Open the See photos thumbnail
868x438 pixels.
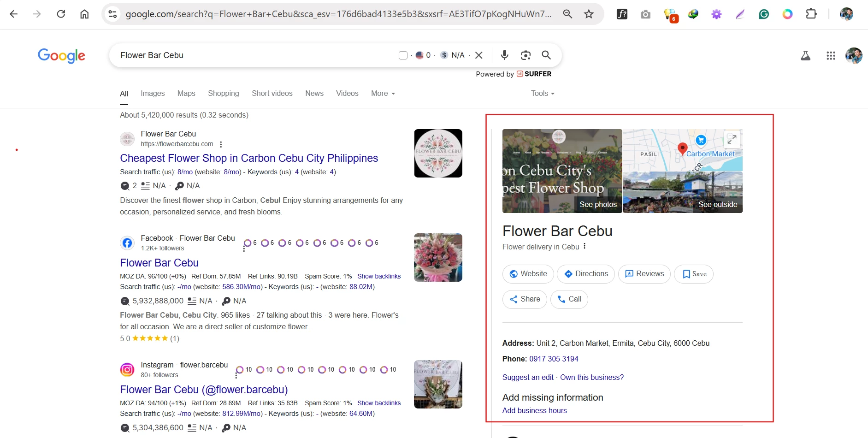tap(562, 171)
